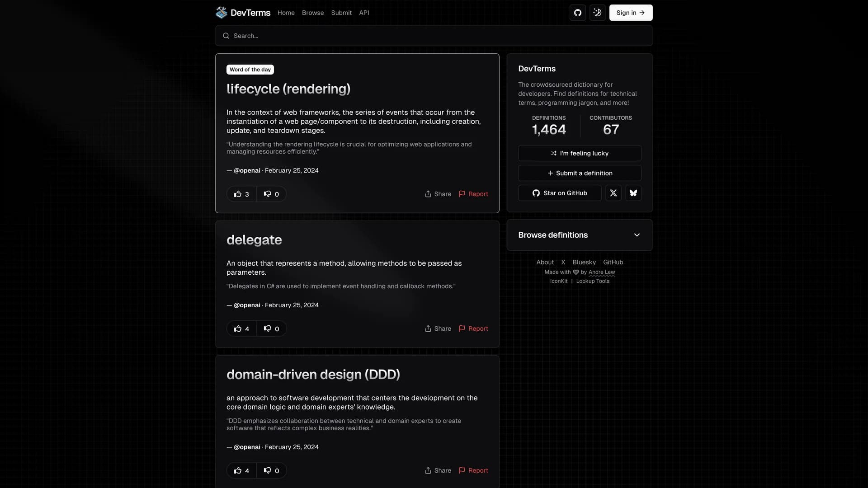Click the Sign in button

pos(630,13)
